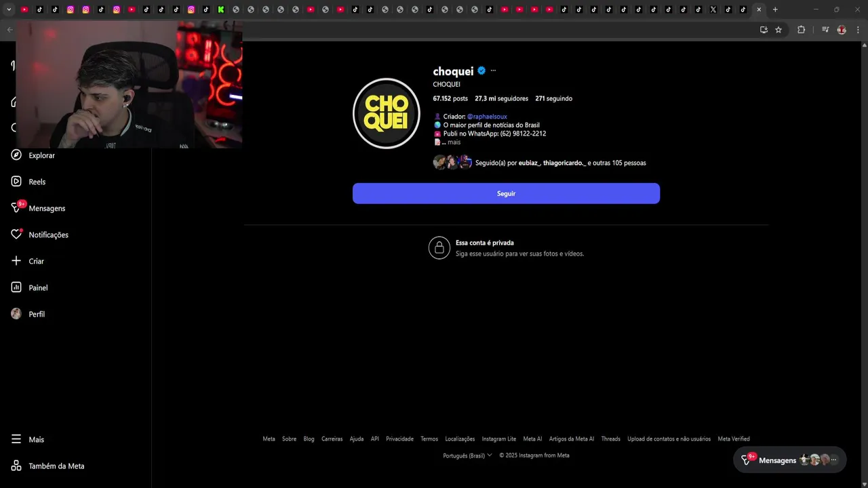Click the lock icon for private account

click(439, 248)
